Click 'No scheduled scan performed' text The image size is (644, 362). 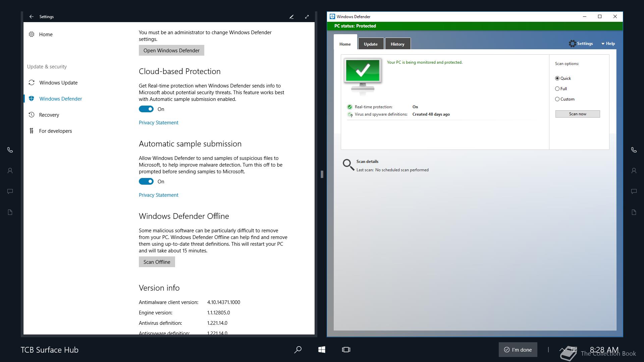click(x=402, y=170)
